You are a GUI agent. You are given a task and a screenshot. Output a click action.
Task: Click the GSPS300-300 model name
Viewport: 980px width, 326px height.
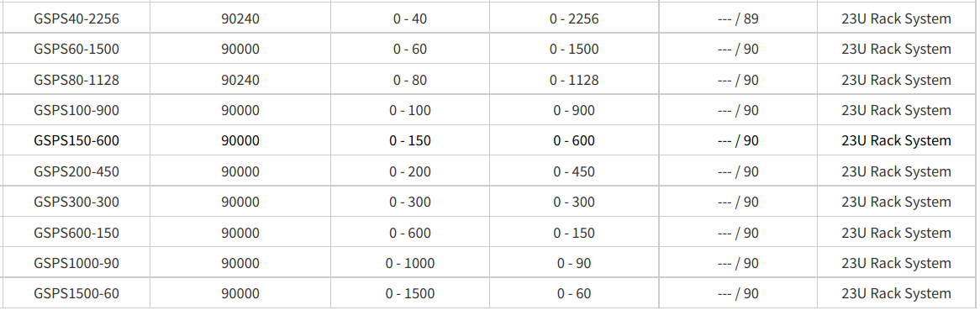point(76,202)
